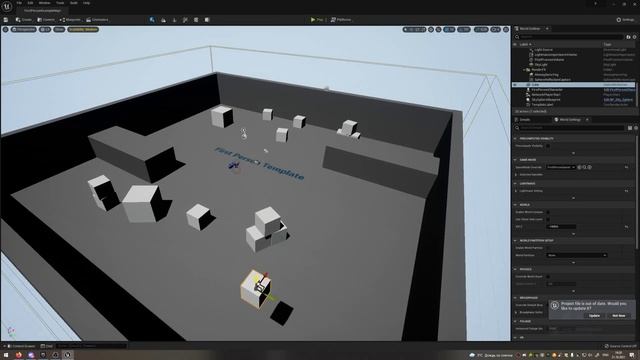Toggle Precomputed Visibility checkbox
The height and width of the screenshot is (360, 640).
[x=548, y=146]
